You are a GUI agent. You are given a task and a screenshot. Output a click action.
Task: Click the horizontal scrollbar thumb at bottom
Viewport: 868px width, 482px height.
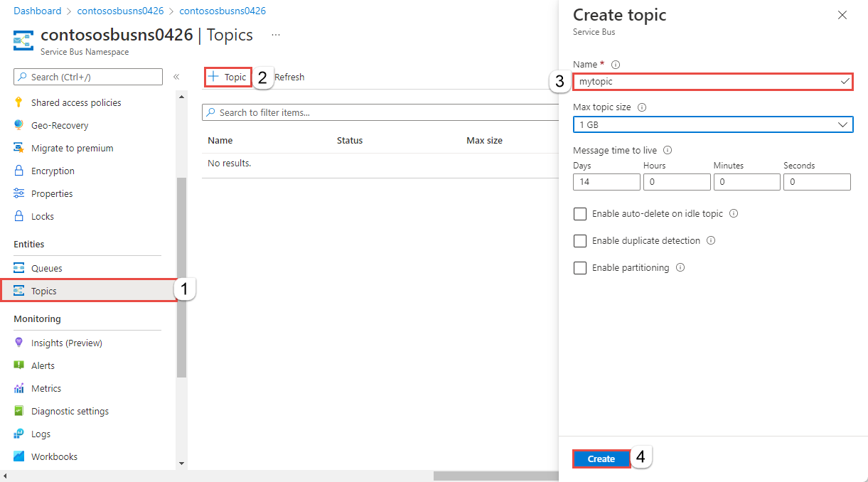click(495, 476)
